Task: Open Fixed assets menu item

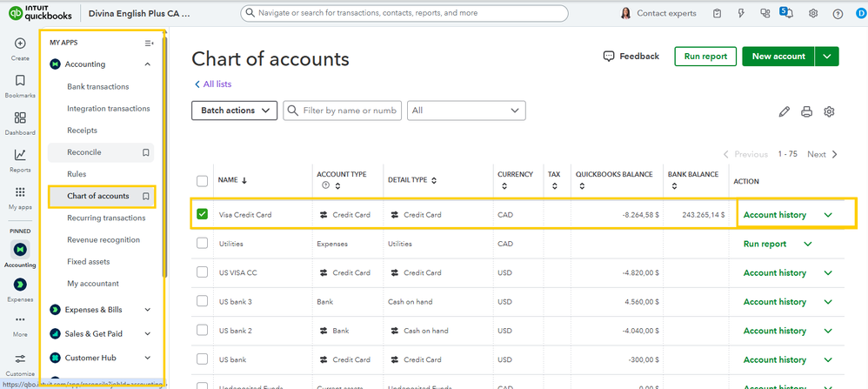Action: (89, 262)
